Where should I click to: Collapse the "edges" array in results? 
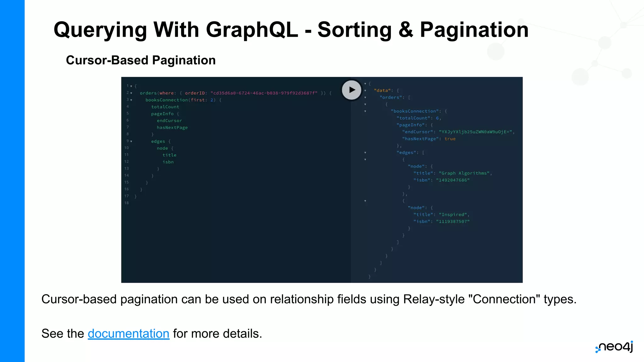click(x=365, y=153)
